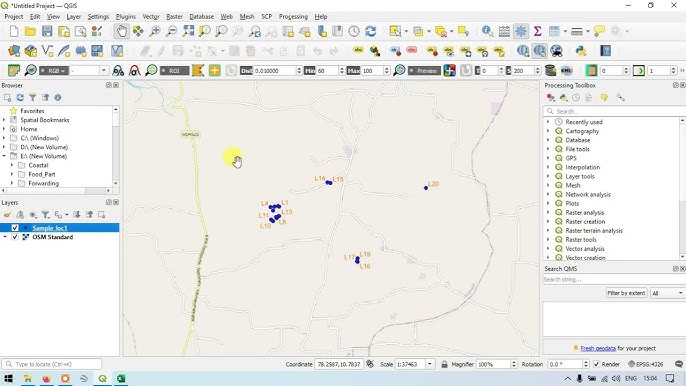Toggle the Render checkbox in status bar

click(596, 364)
